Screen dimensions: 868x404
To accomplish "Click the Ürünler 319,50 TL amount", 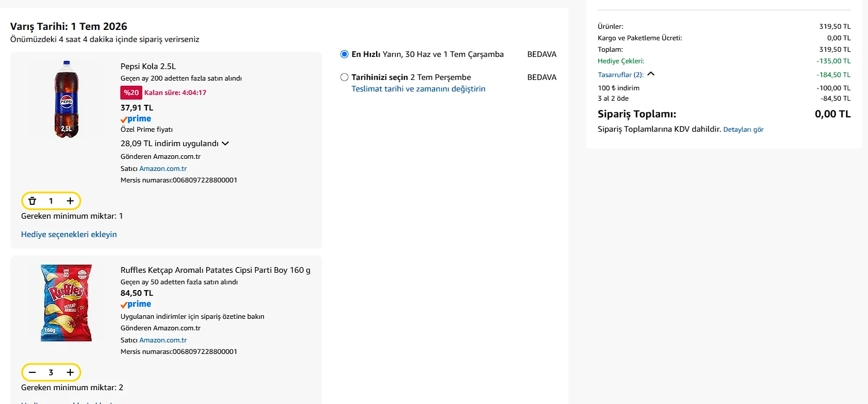I will [x=835, y=26].
